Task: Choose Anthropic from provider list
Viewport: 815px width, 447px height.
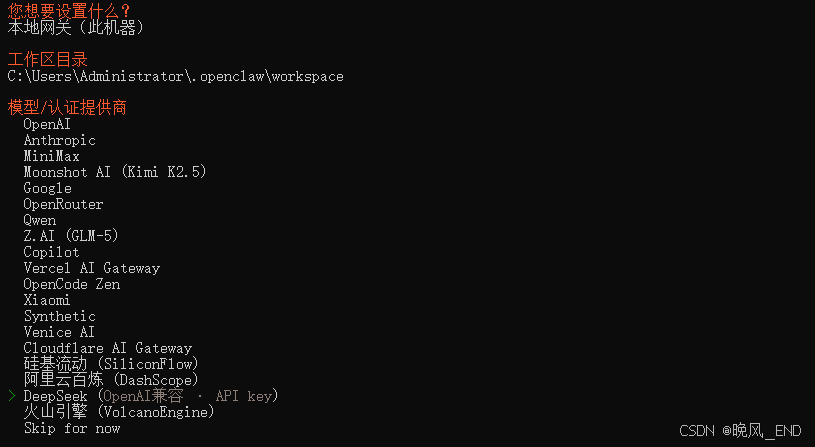Action: click(60, 140)
